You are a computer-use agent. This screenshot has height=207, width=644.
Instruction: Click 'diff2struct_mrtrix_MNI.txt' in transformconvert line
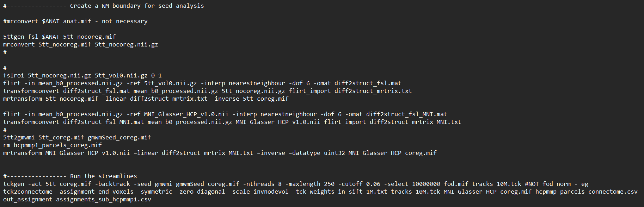[x=416, y=122]
